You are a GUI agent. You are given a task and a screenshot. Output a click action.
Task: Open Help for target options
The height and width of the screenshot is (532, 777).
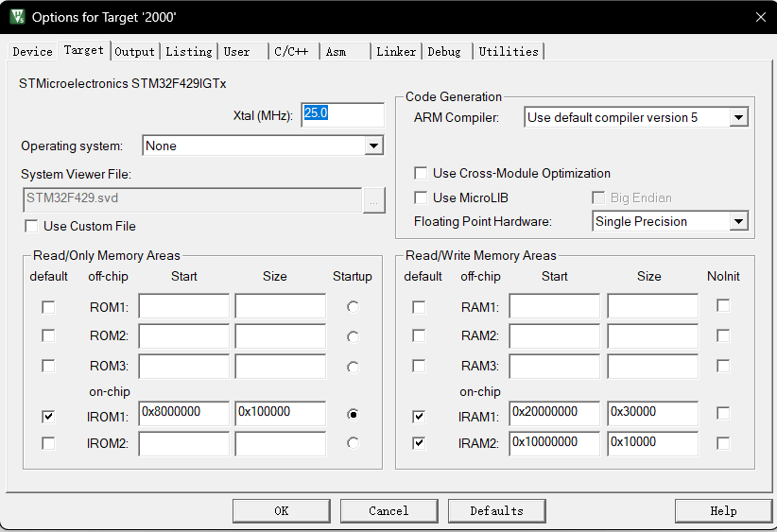tap(723, 510)
